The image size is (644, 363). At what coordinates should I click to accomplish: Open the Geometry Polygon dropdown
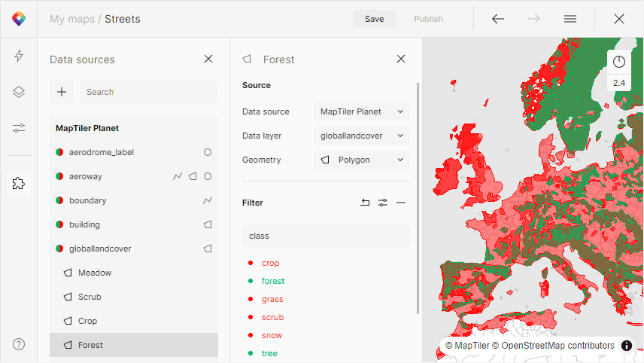click(x=362, y=160)
